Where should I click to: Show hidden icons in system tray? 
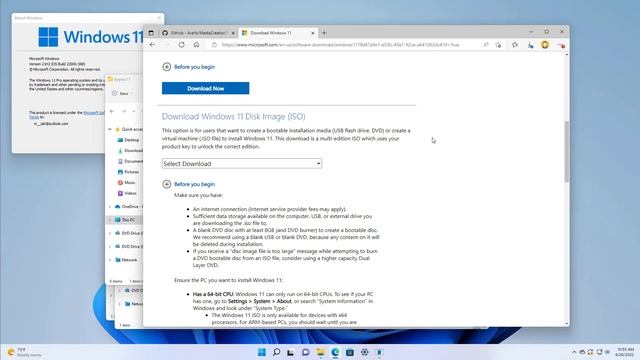574,352
